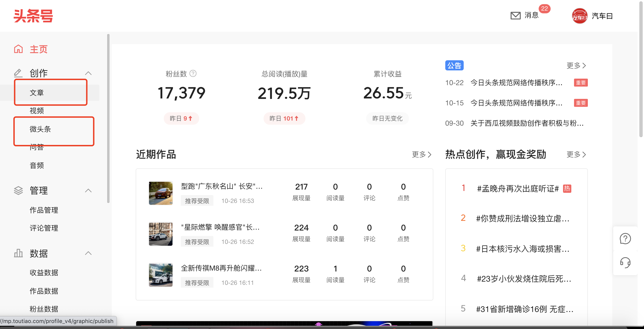
Task: Open 更多 next to 近期作品
Action: (422, 155)
